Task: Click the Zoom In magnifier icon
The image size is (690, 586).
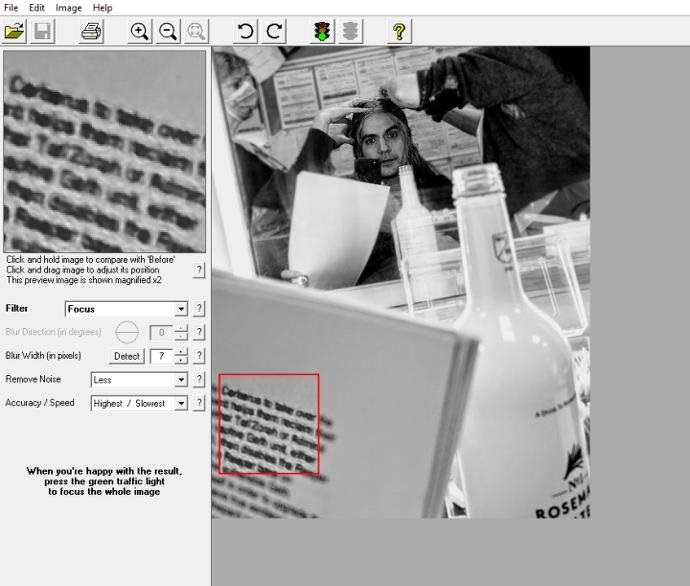Action: tap(140, 31)
